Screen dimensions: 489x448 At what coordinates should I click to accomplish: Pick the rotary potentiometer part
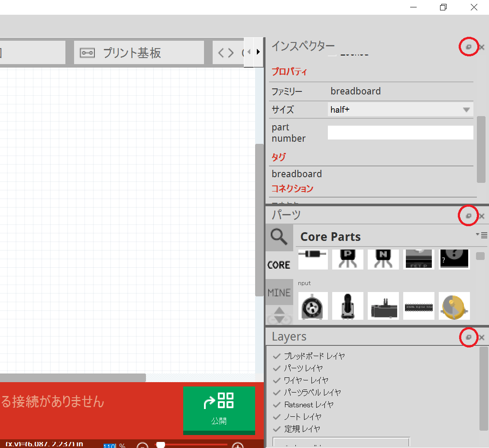coord(313,306)
